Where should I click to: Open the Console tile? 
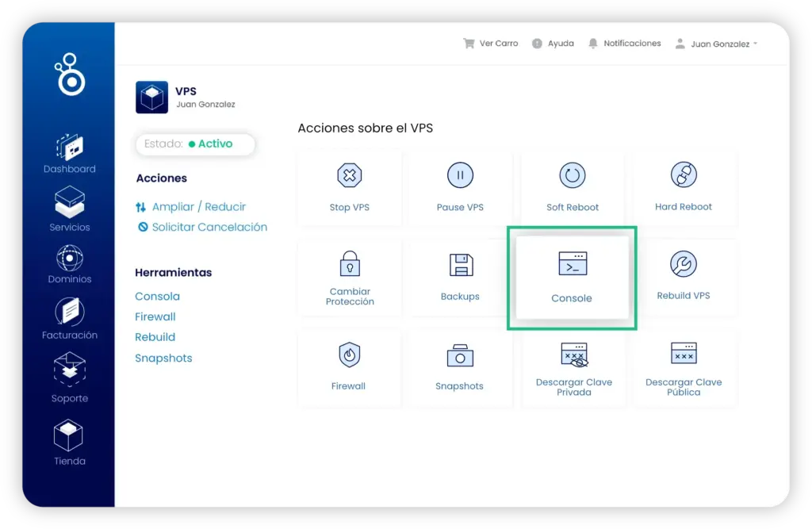click(x=572, y=278)
